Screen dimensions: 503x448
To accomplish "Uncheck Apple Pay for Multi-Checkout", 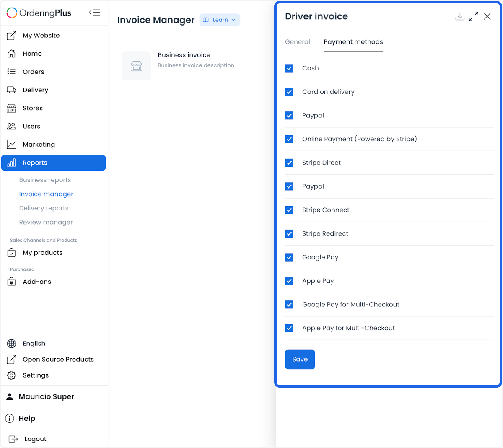I will [289, 328].
